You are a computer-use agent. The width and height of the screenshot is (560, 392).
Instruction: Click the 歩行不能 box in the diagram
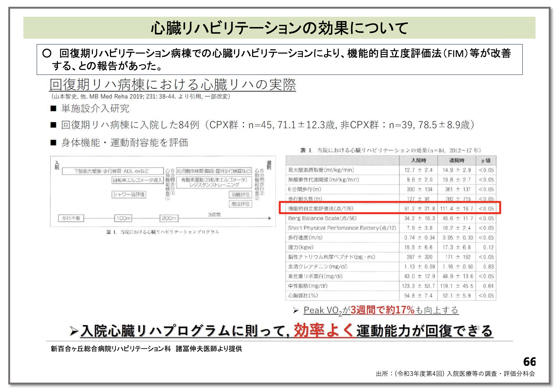[71, 218]
